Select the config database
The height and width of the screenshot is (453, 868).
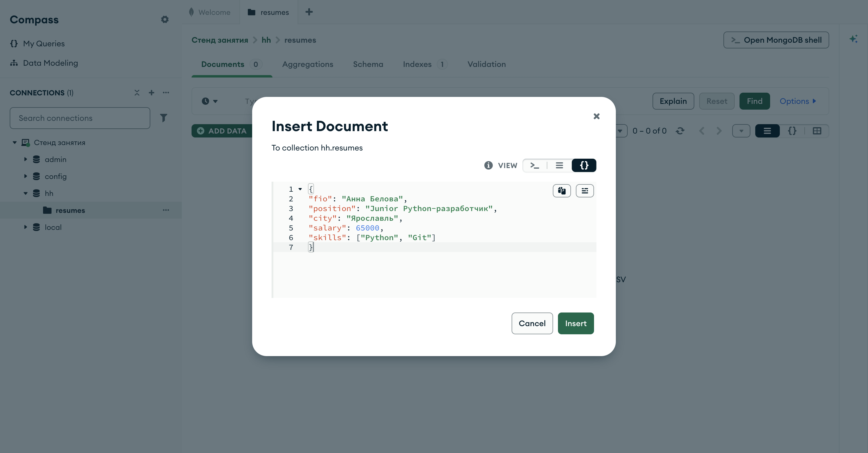[55, 176]
